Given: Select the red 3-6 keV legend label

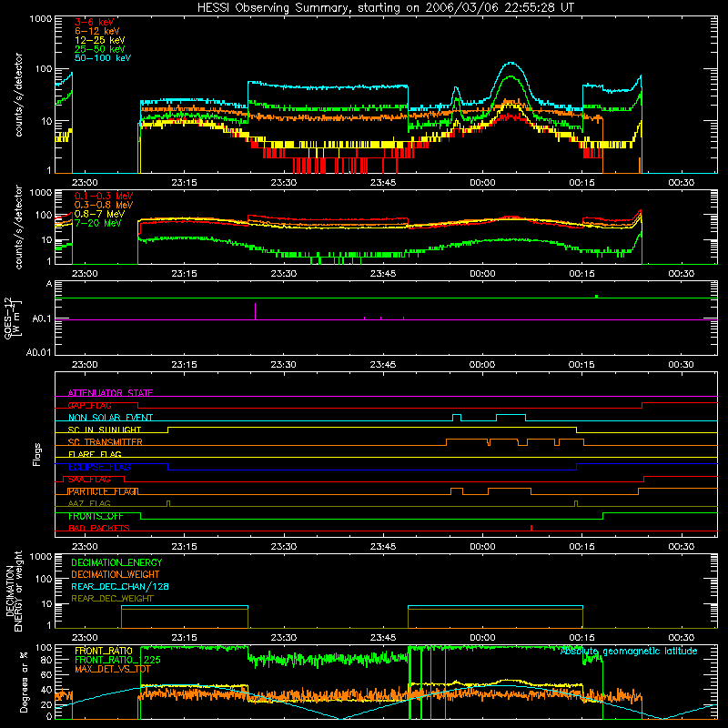Looking at the screenshot, I should (x=94, y=22).
